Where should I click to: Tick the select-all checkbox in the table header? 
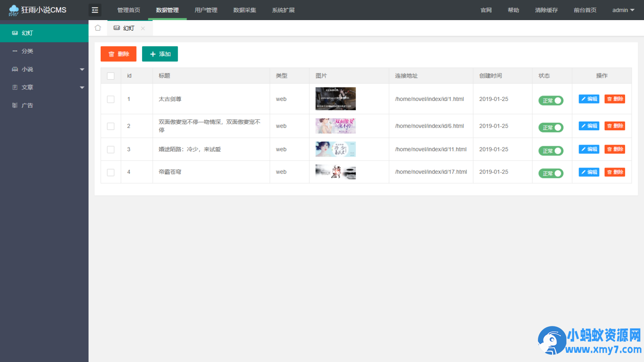tap(111, 76)
